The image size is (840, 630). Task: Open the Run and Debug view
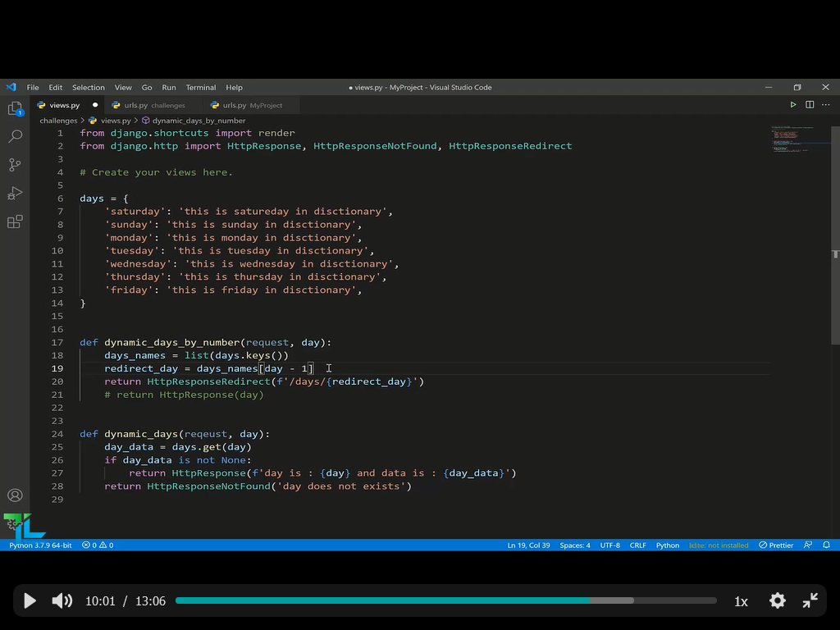15,194
